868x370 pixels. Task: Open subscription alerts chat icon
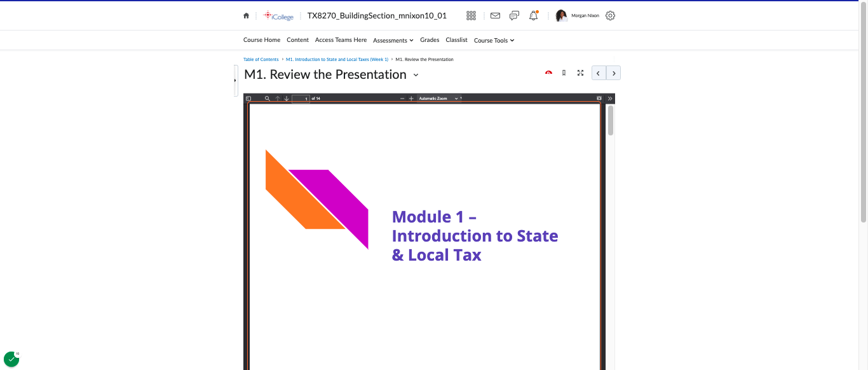tap(514, 16)
